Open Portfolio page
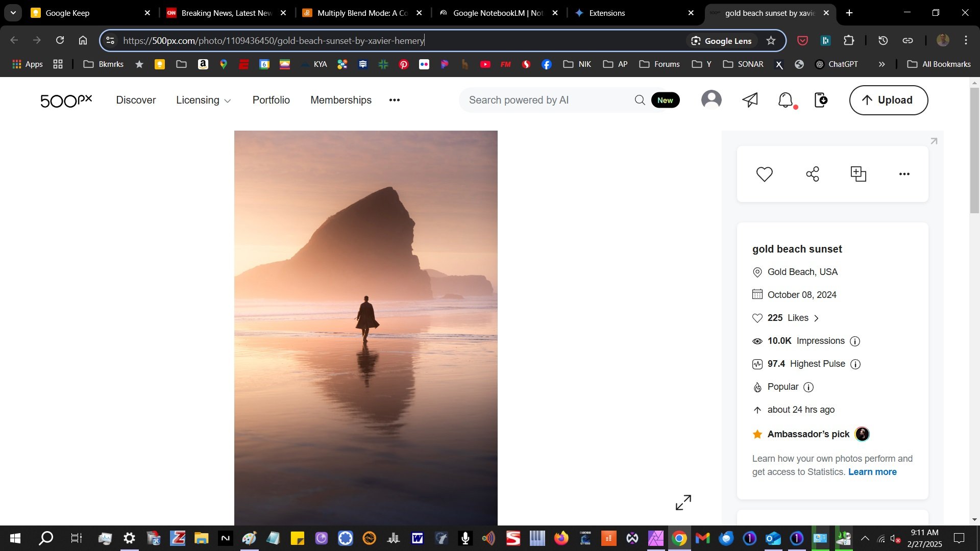 (271, 100)
